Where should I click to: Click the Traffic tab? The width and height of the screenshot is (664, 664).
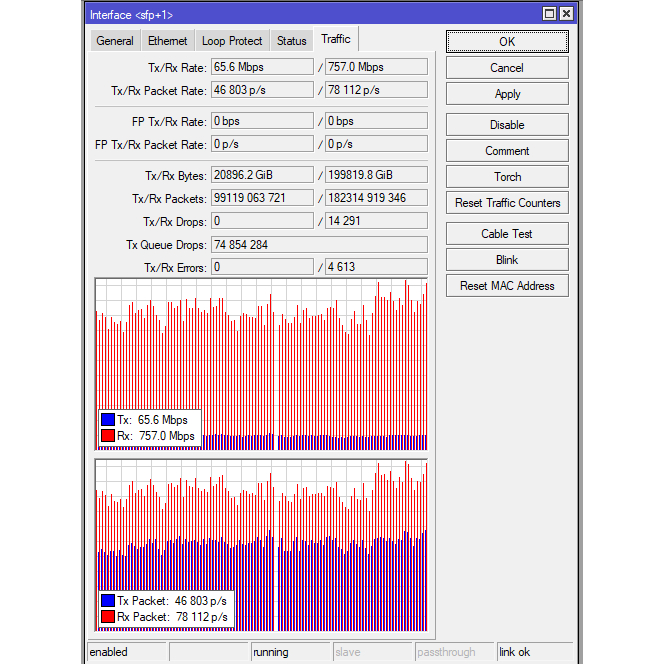[x=336, y=40]
